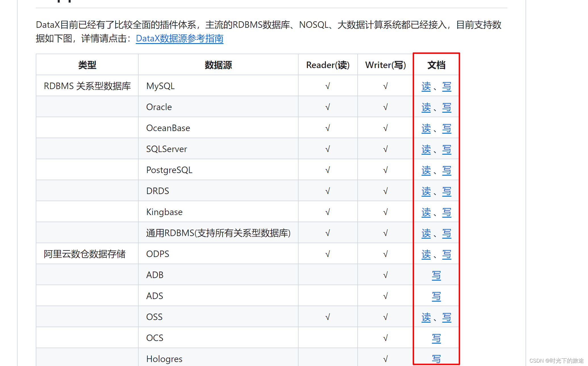
Task: Click the ADS data source cell
Action: click(x=218, y=296)
